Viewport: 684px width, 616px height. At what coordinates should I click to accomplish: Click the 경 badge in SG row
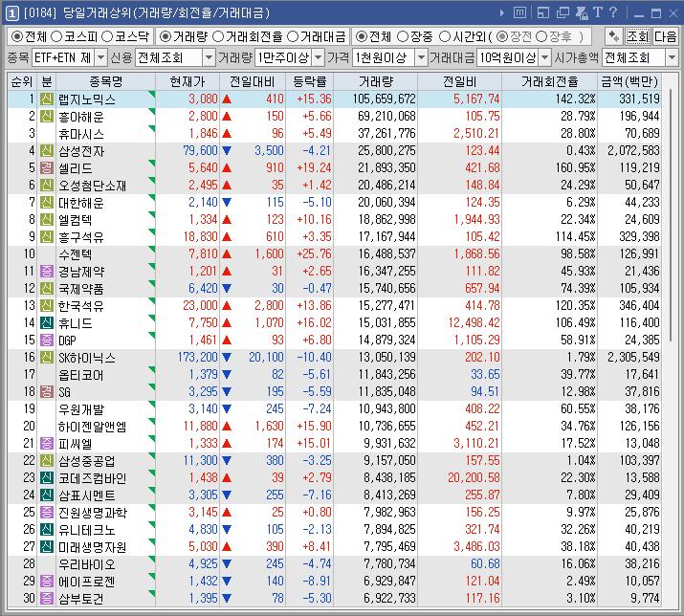(47, 392)
